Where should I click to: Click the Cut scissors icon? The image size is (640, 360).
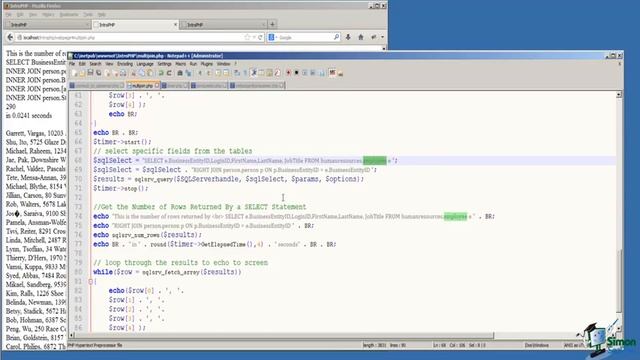pos(133,73)
